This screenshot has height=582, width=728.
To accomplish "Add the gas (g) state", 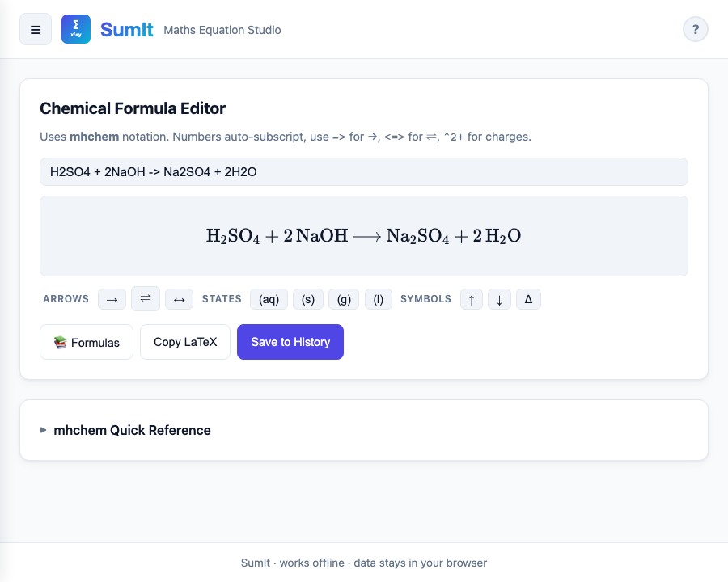I will 344,299.
